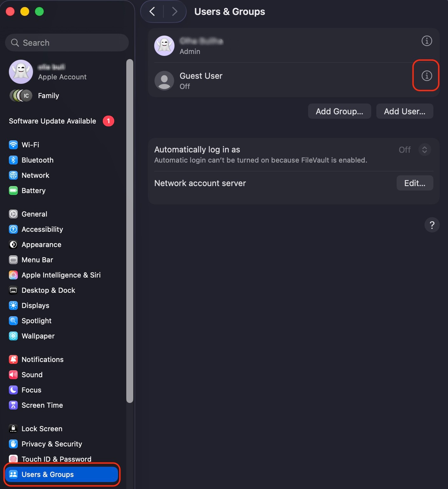Click the Add User button
The height and width of the screenshot is (489, 448).
point(405,111)
